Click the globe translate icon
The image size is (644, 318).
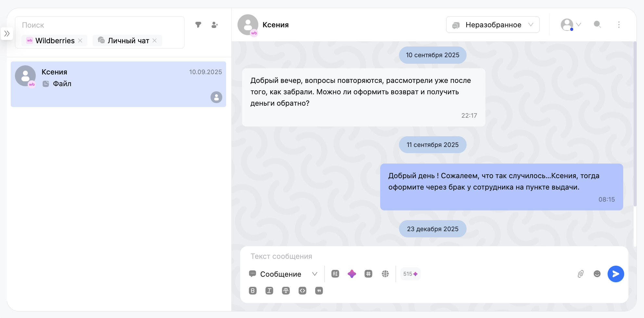(385, 274)
